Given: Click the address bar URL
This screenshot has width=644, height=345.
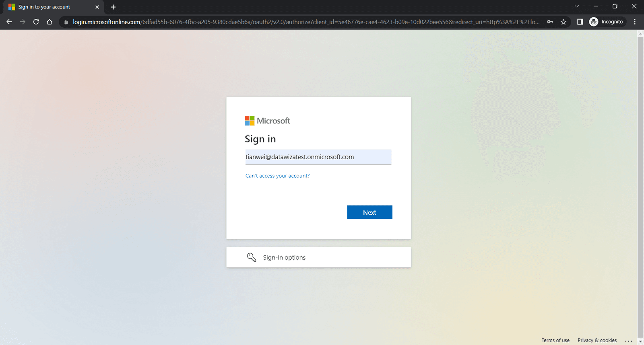Looking at the screenshot, I should pos(306,22).
